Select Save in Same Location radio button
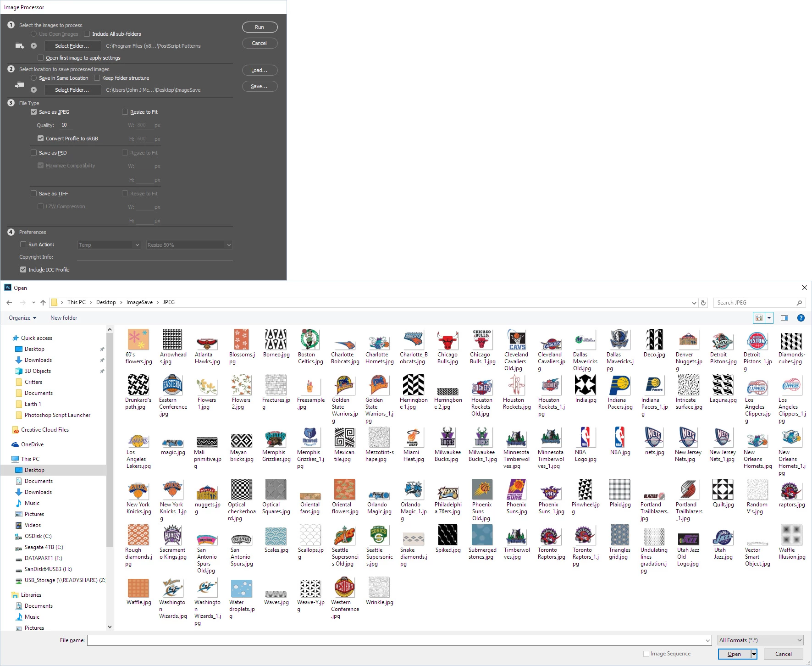This screenshot has width=812, height=666. (33, 78)
